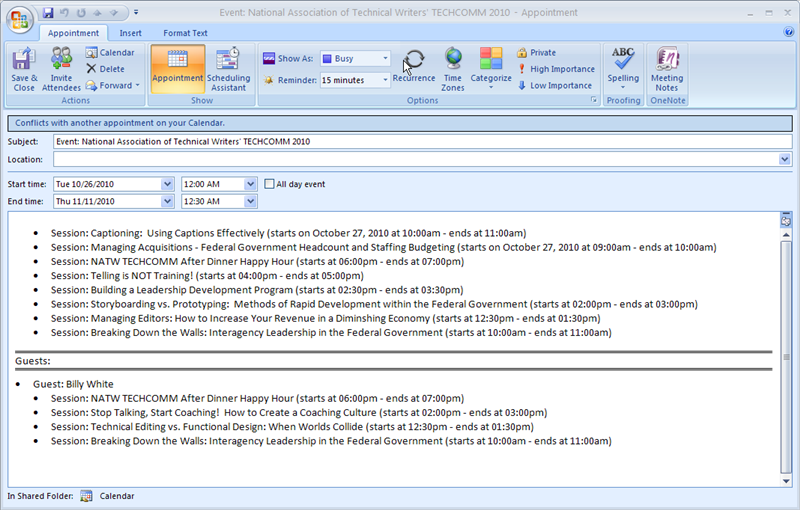Open Customize Quick Access Toolbar arrow
This screenshot has height=510, width=800.
coord(136,12)
